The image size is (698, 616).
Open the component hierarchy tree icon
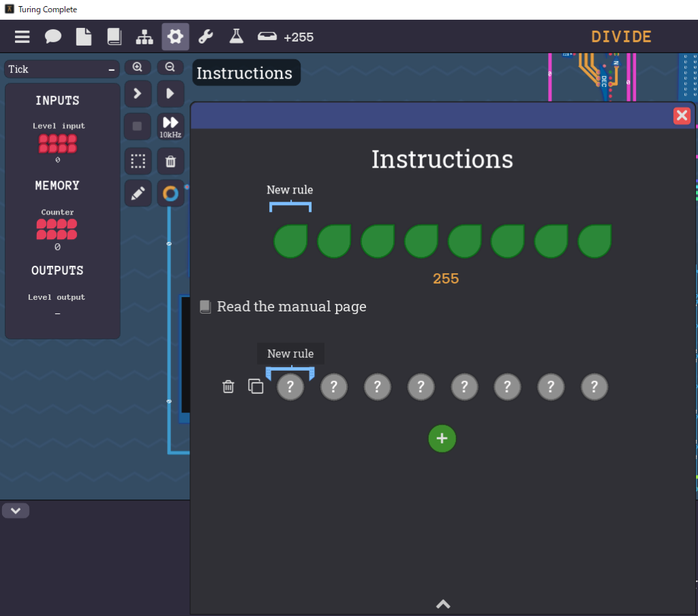[x=145, y=37]
